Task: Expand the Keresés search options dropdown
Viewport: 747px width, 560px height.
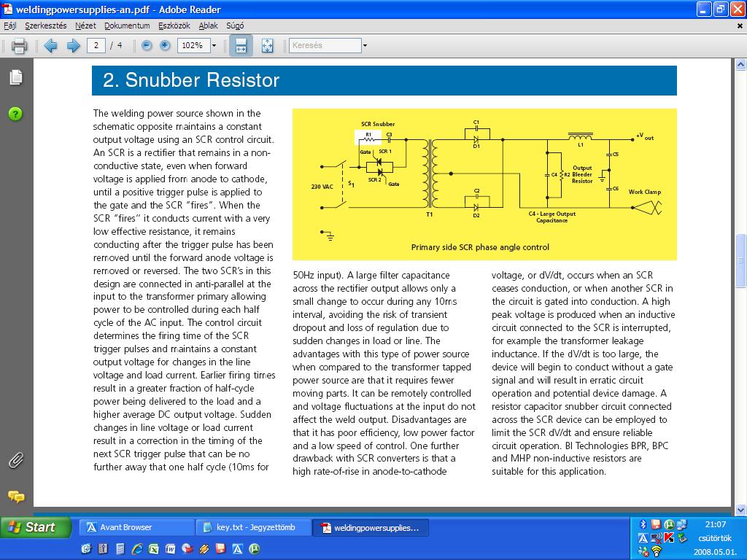Action: tap(365, 46)
